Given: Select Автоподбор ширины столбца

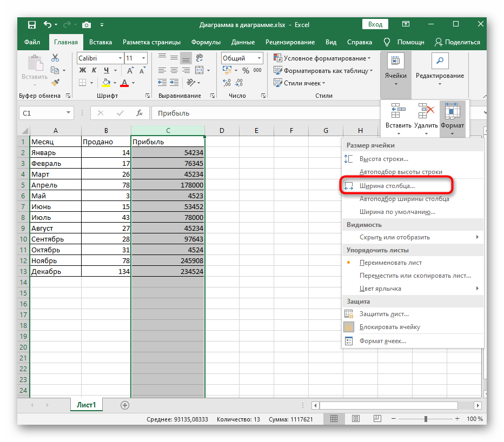Looking at the screenshot, I should point(413,199).
